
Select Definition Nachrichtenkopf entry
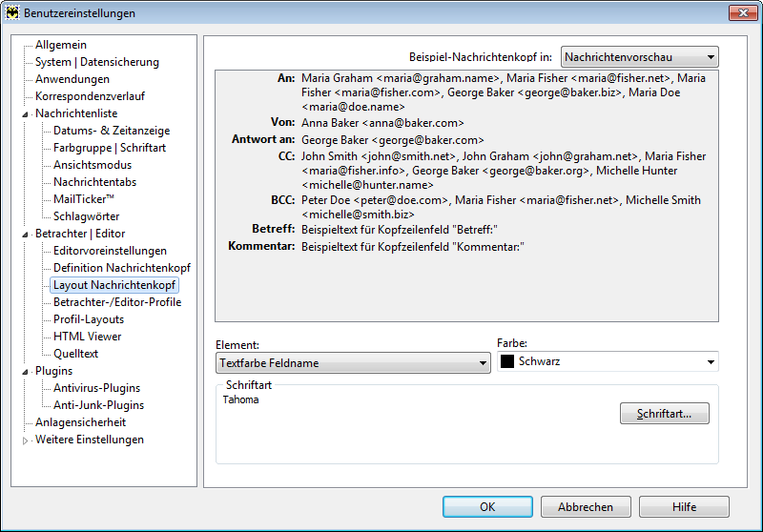pos(122,268)
